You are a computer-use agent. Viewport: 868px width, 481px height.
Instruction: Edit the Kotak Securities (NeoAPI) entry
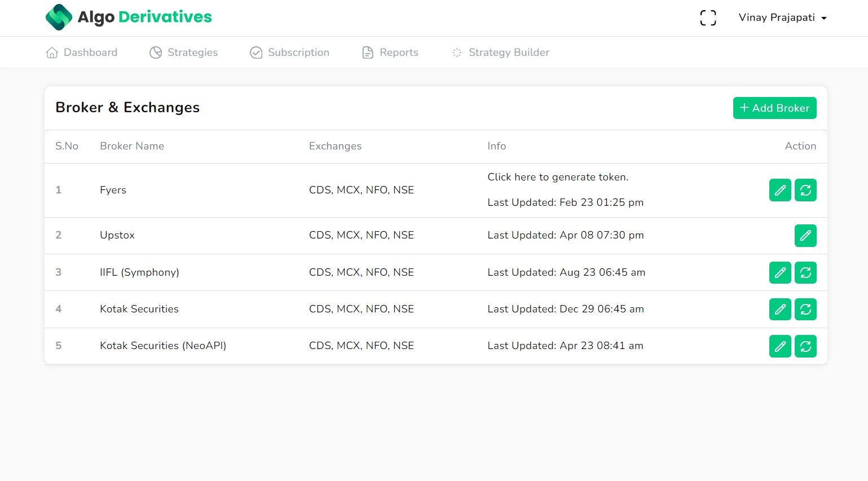780,346
